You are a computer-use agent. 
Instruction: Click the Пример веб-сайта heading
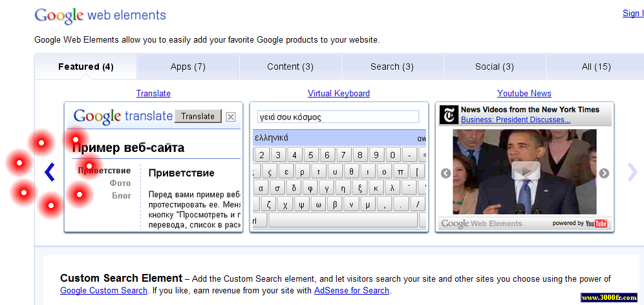pyautogui.click(x=128, y=148)
